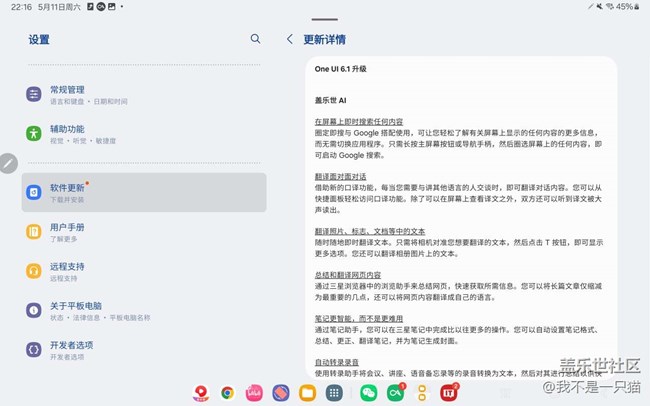Tap the 远程支持 headset icon
Viewport: 650px width, 406px height.
click(34, 272)
